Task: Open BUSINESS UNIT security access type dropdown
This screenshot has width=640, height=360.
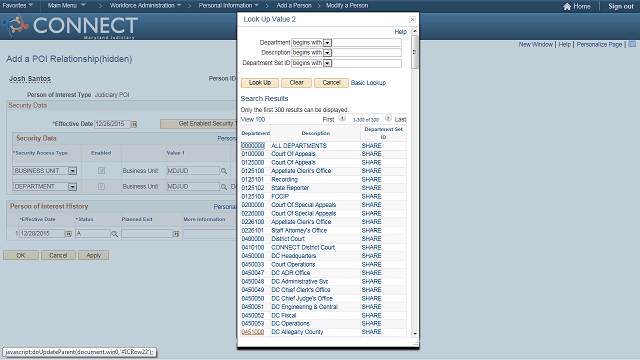Action: [72, 171]
